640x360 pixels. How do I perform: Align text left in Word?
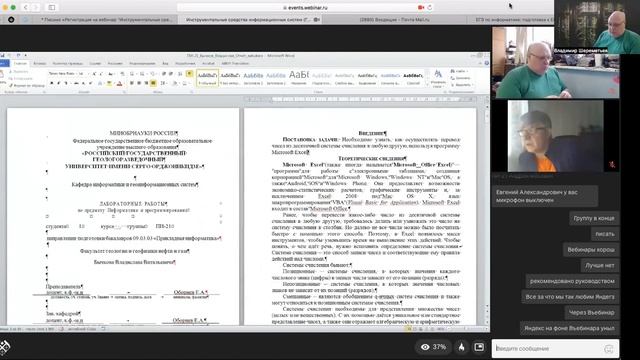coord(132,83)
